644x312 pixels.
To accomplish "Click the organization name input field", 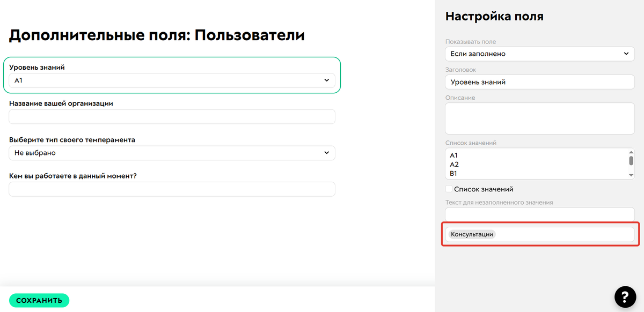I will click(172, 116).
